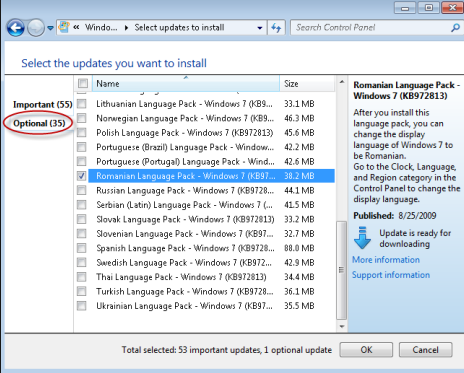Image resolution: width=464 pixels, height=373 pixels.
Task: Expand breadcrumb arrow after Windo...
Action: coord(126,28)
